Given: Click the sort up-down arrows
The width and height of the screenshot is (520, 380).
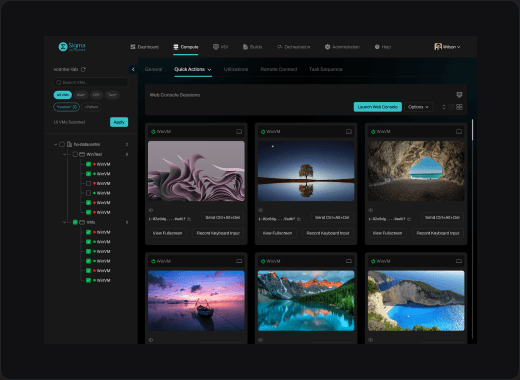Looking at the screenshot, I should coord(444,107).
